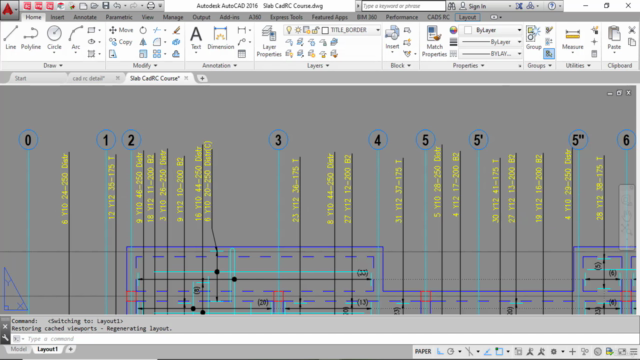Toggle PAPER space status button
The width and height of the screenshot is (640, 360).
[x=423, y=351]
